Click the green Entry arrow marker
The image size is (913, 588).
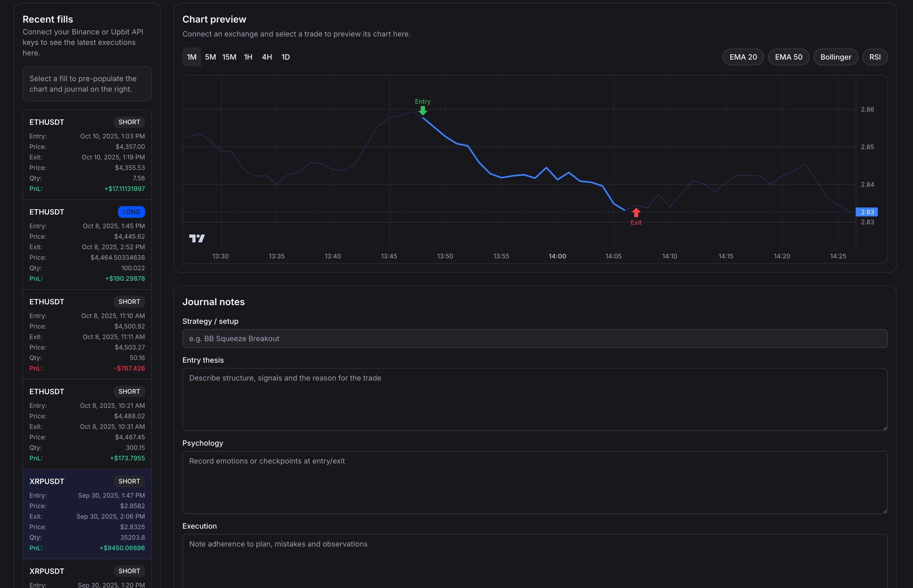pos(423,110)
